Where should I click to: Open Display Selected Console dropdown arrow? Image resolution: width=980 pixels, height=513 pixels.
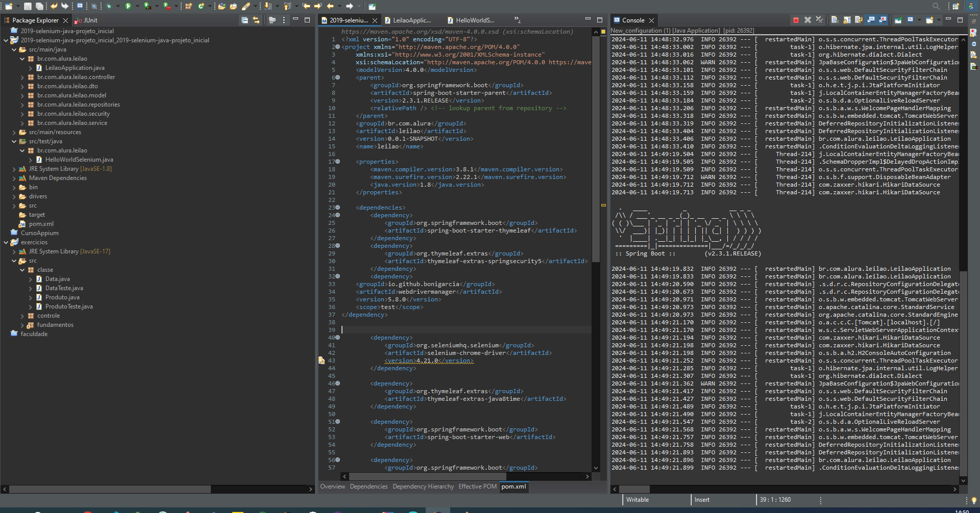919,20
